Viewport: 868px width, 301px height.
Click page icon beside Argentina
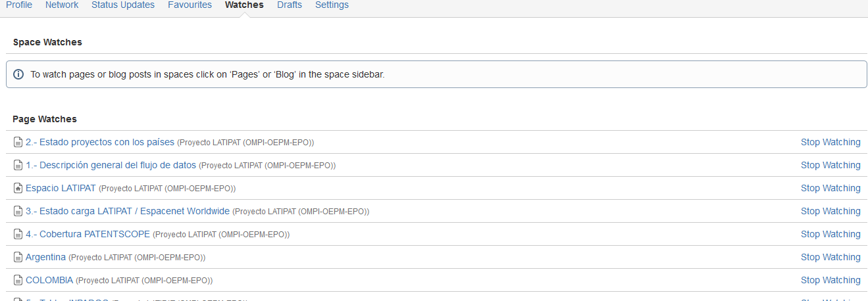click(x=18, y=257)
